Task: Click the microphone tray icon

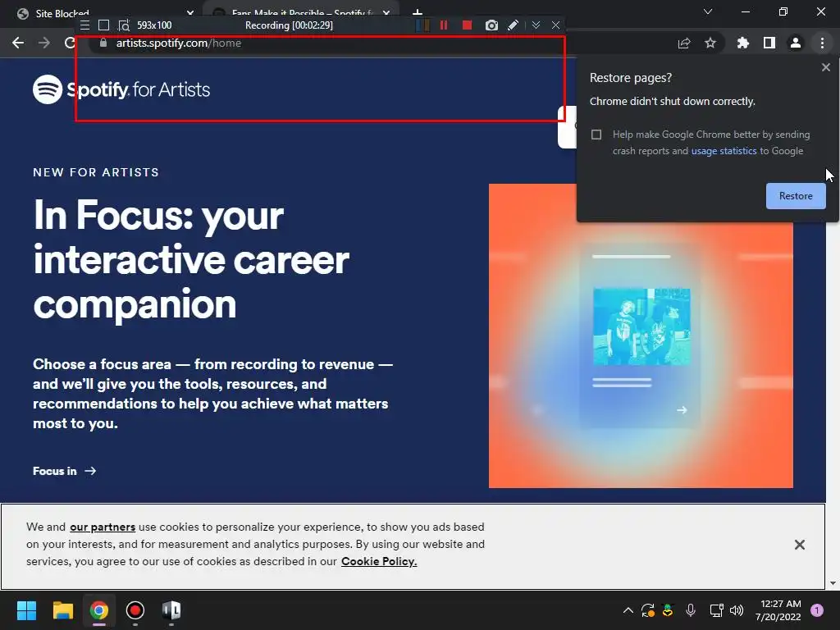Action: [691, 610]
